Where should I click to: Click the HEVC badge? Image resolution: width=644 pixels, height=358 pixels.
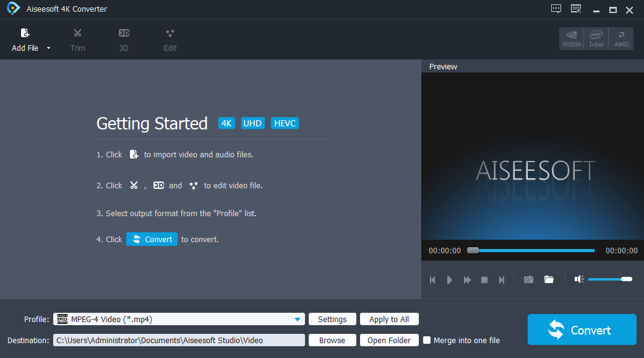(285, 123)
